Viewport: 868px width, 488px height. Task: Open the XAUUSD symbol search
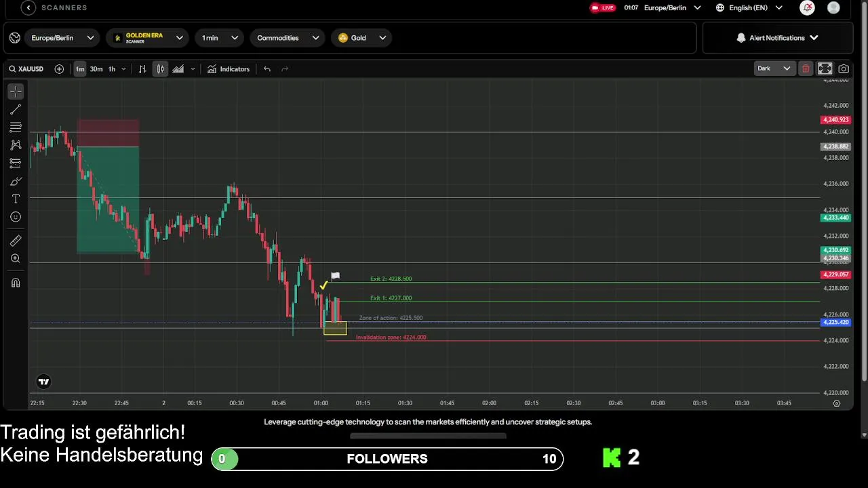tap(26, 69)
